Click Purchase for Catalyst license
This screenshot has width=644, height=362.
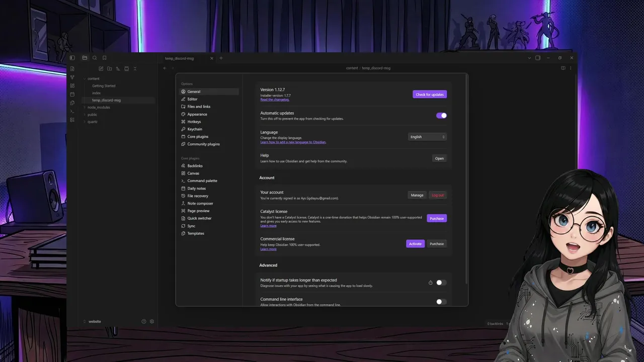437,219
